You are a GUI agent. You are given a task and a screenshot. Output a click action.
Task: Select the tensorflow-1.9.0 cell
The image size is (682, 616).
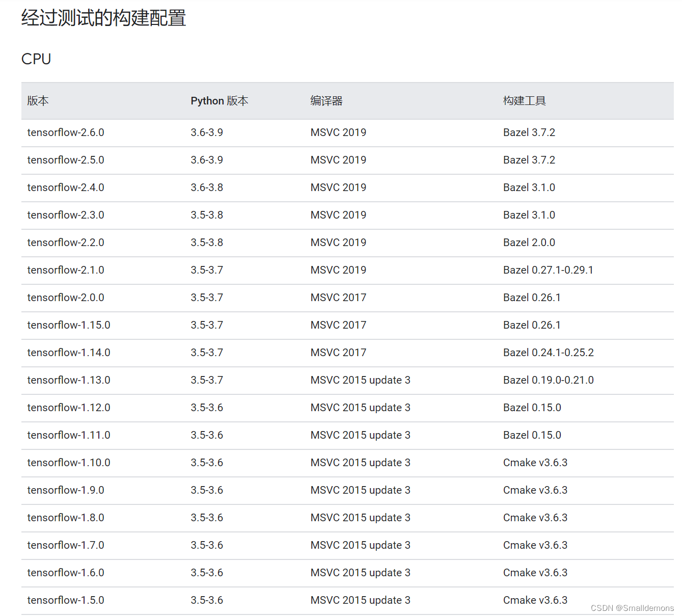(x=66, y=490)
